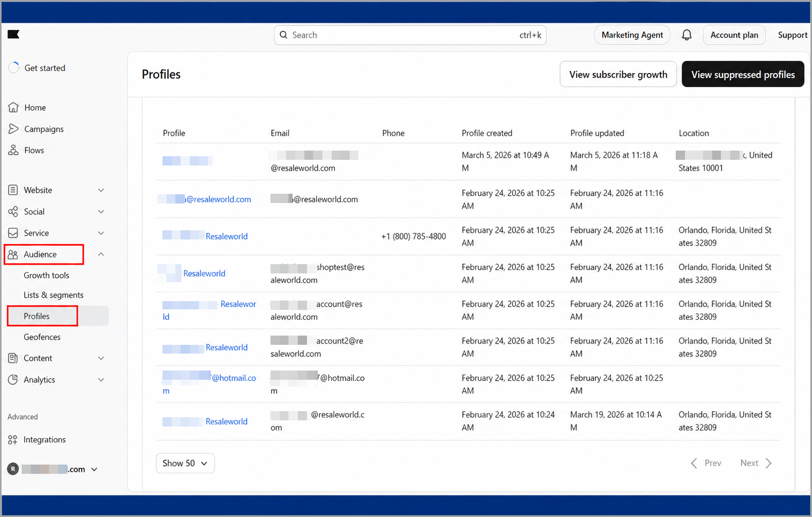
Task: Click the Location column header
Action: 694,133
